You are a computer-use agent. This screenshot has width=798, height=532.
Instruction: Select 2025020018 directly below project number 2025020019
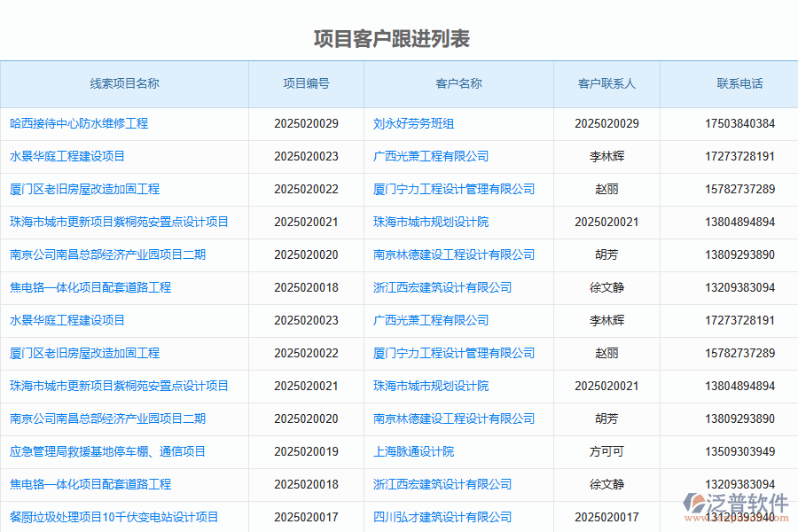(307, 484)
